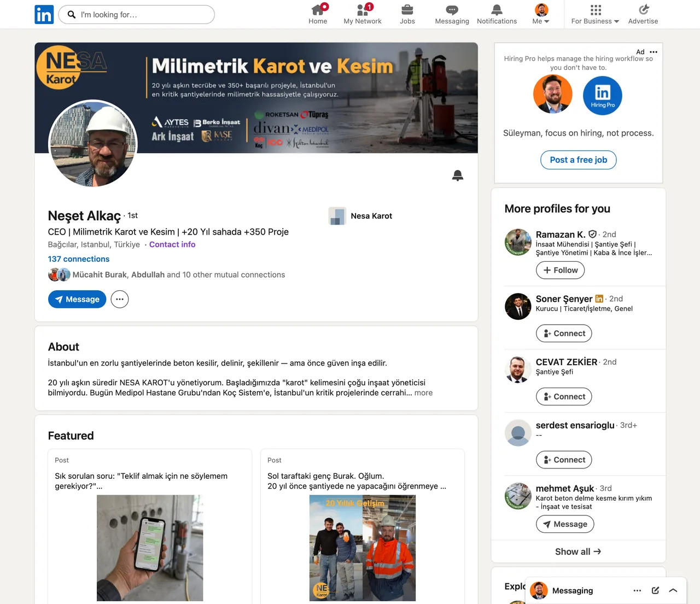The height and width of the screenshot is (604, 700).
Task: Message Neşet Alkaç
Action: 77,299
